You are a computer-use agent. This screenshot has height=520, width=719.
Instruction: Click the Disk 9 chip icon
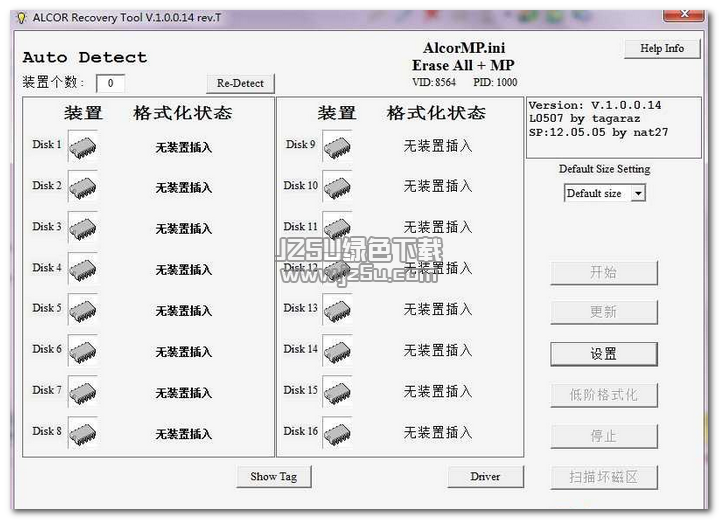pyautogui.click(x=337, y=146)
